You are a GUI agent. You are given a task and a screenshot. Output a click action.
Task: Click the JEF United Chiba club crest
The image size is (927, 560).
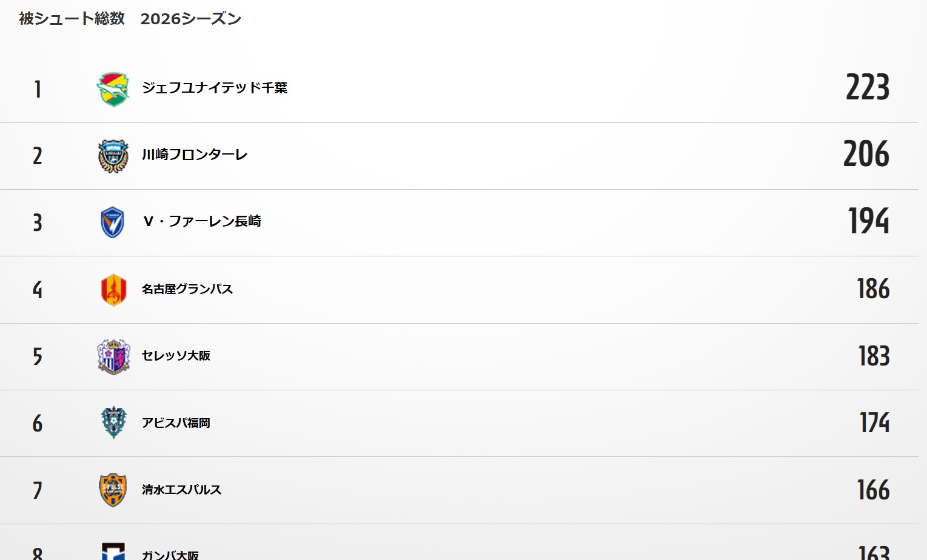tap(113, 89)
